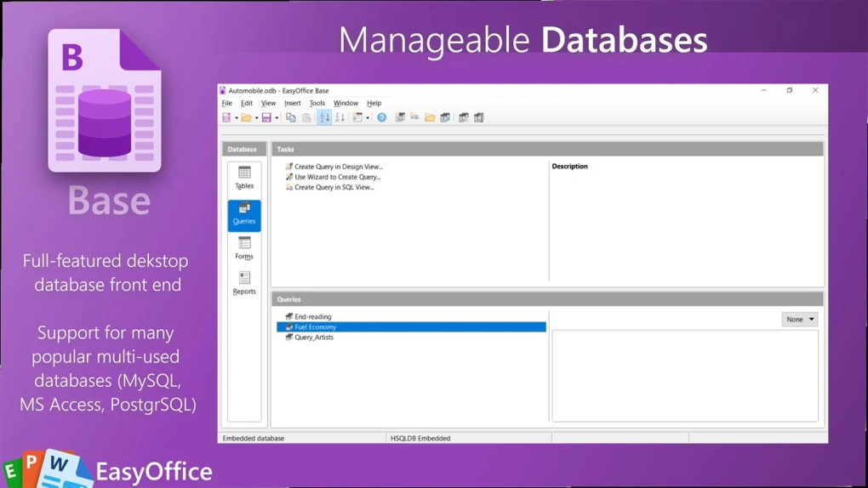868x488 pixels.
Task: Click the Paste toolbar icon
Action: (x=306, y=117)
